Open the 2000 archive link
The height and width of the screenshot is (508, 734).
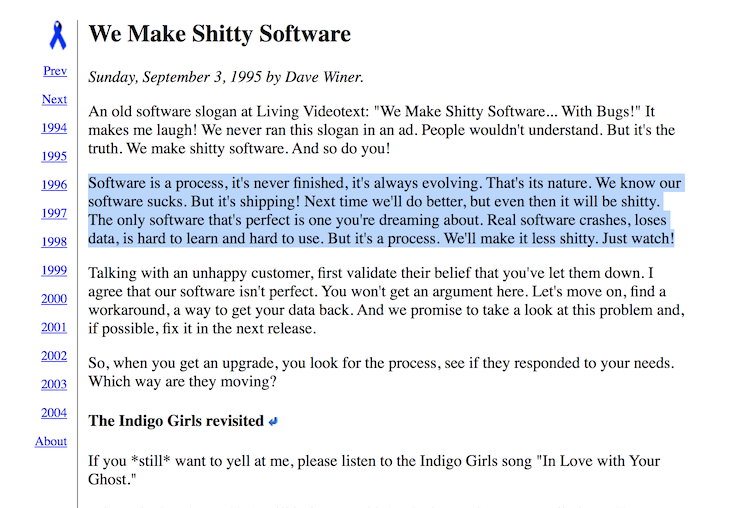tap(54, 299)
